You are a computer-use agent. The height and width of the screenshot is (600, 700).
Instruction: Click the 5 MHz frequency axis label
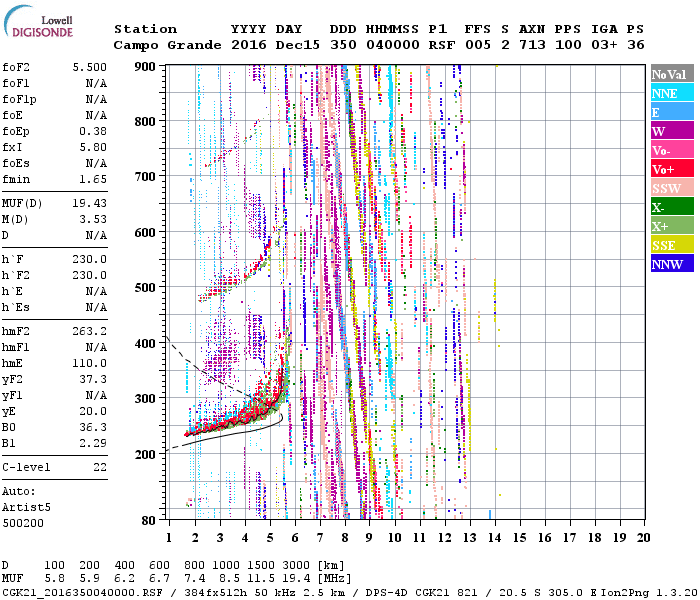[x=270, y=538]
